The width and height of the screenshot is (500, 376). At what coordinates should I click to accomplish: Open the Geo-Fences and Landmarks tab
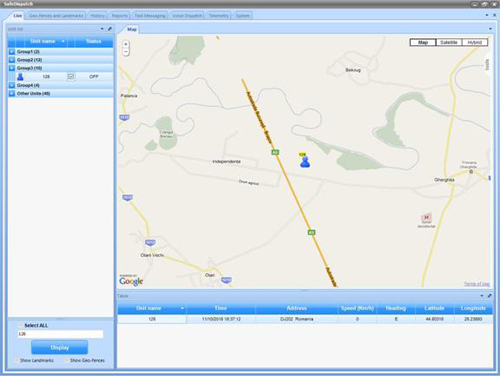coord(56,16)
